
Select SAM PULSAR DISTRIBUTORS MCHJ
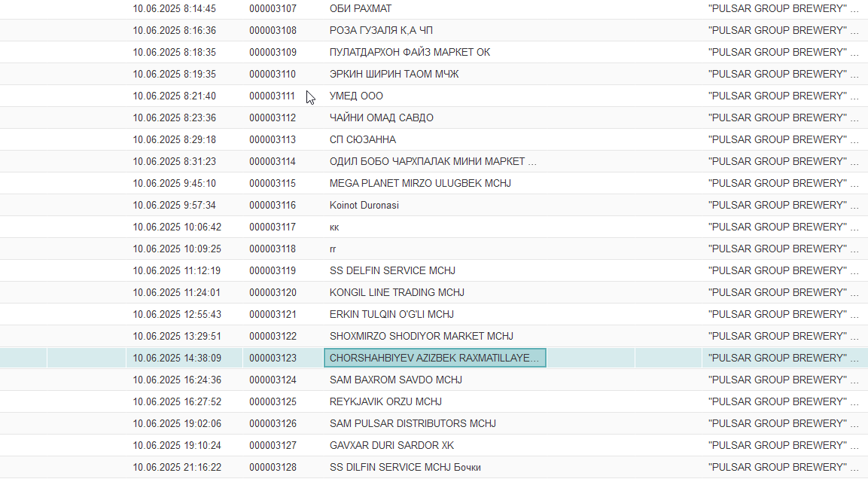point(413,423)
